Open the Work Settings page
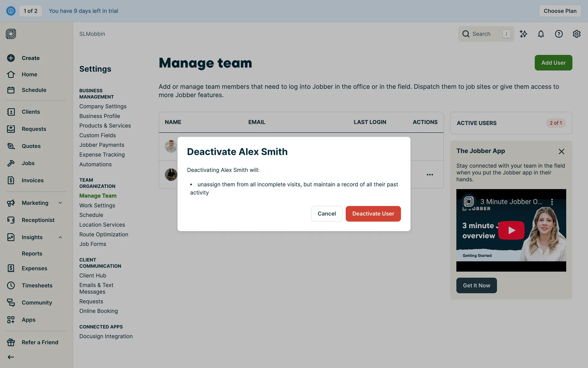Screen dimensions: 588x368 (97, 205)
